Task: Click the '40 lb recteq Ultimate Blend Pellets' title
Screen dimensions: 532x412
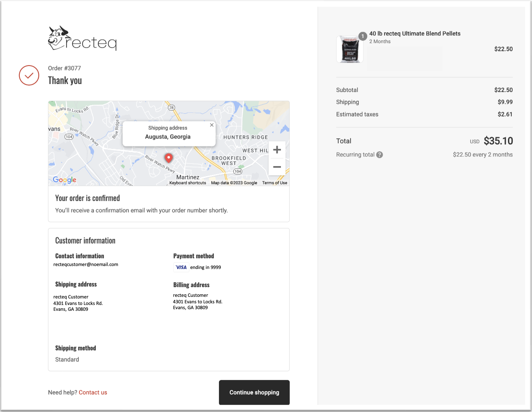Action: 415,33
